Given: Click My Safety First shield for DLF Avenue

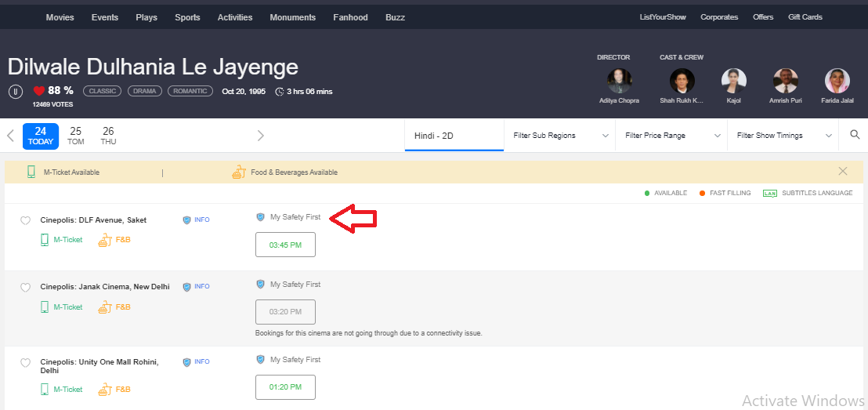Looking at the screenshot, I should point(260,217).
